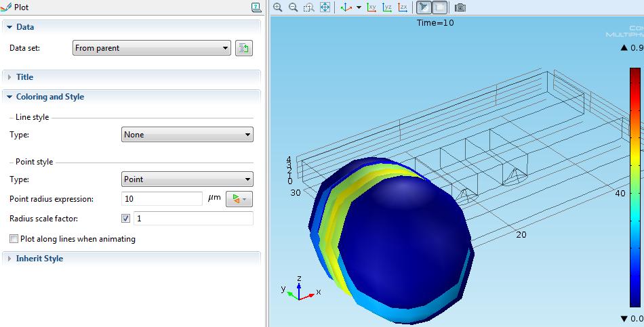
Task: Switch to the ZX plane view
Action: pyautogui.click(x=403, y=7)
